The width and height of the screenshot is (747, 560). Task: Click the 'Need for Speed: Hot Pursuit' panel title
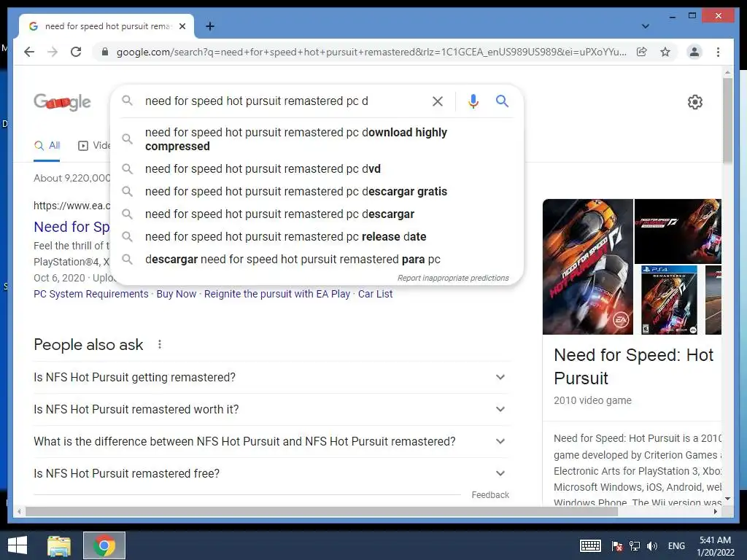click(634, 366)
